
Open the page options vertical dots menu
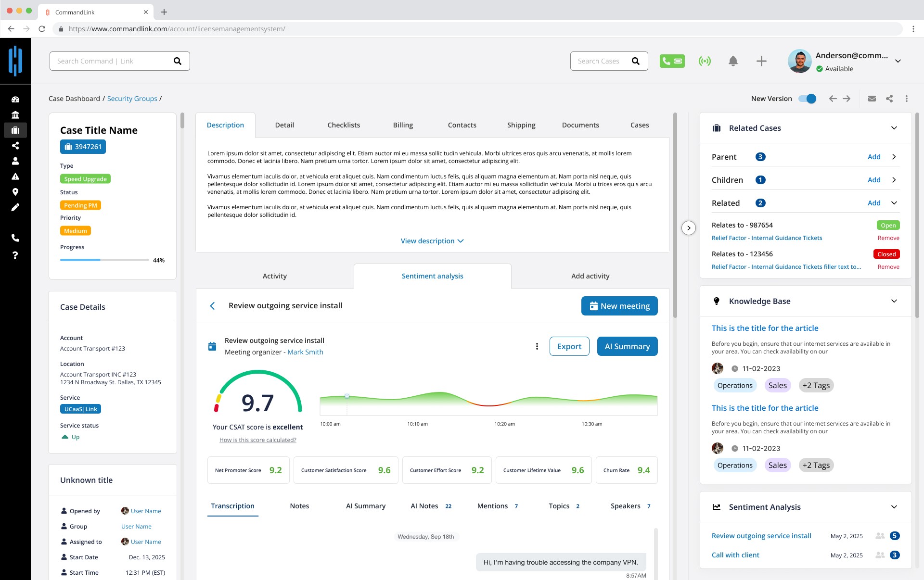907,99
